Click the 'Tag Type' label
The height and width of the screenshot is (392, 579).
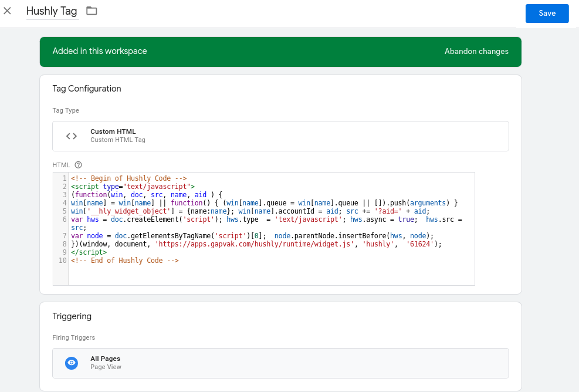click(x=66, y=110)
